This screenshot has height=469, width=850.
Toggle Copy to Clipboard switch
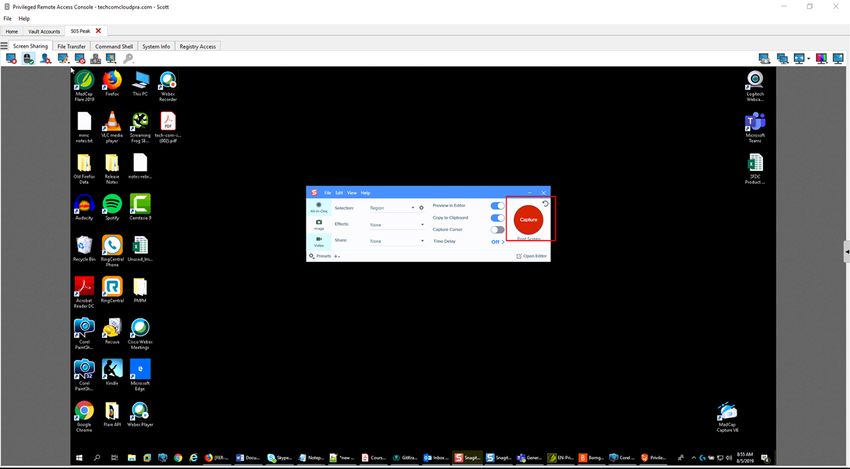click(497, 217)
